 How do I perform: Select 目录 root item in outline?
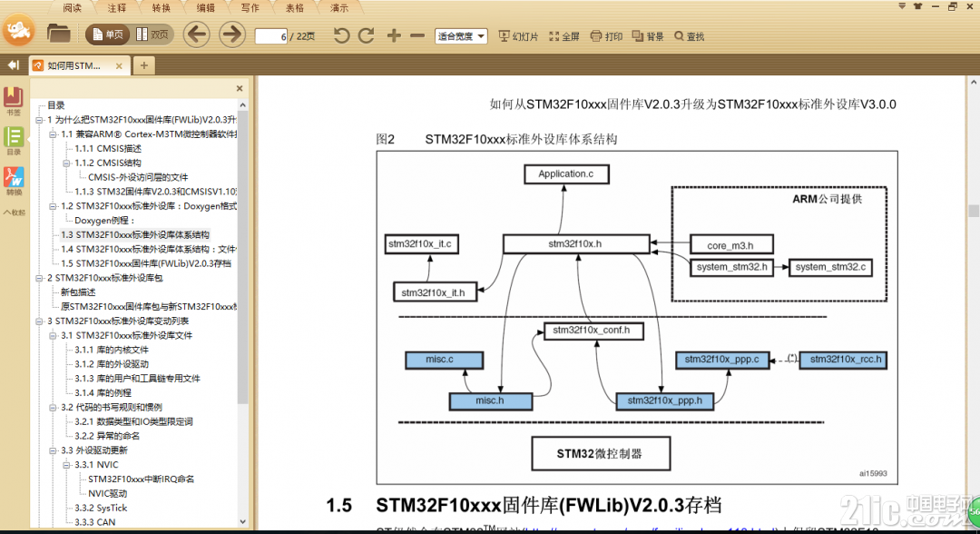click(x=56, y=105)
